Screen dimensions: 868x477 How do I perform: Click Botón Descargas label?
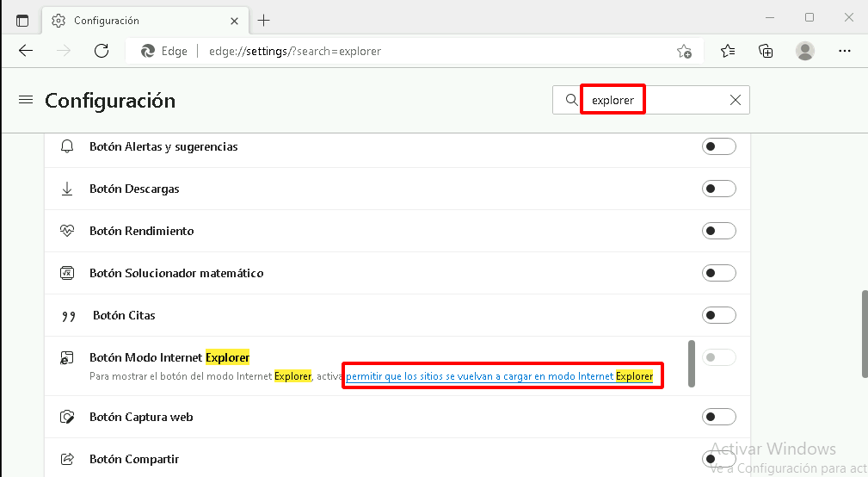pos(134,189)
